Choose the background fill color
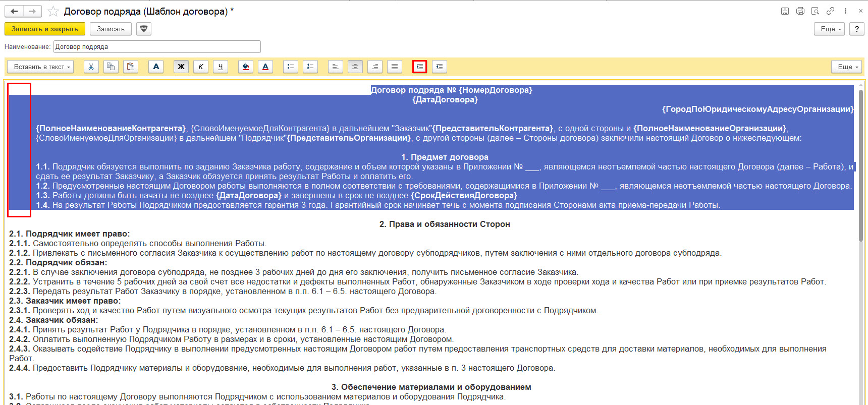 246,67
